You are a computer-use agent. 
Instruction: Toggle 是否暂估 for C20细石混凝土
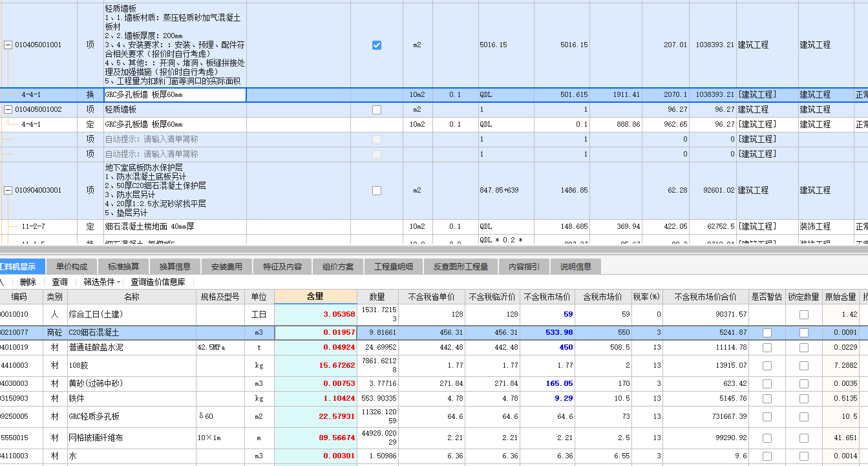click(x=767, y=333)
